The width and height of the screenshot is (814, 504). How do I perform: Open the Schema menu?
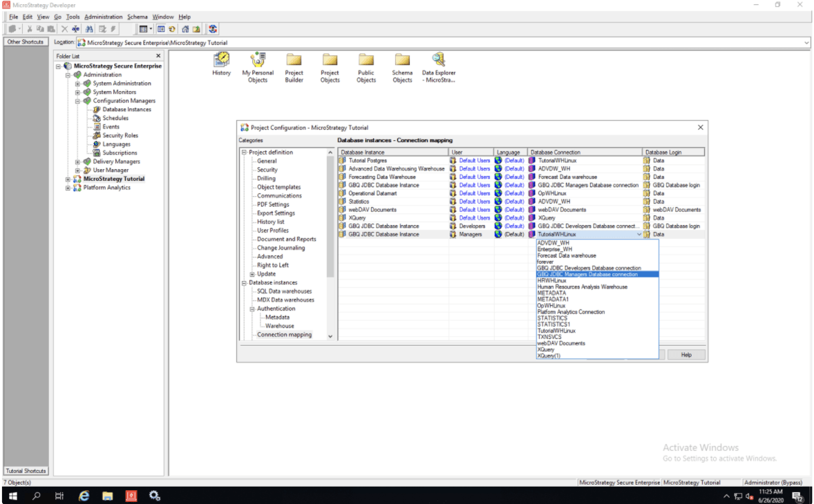click(137, 17)
